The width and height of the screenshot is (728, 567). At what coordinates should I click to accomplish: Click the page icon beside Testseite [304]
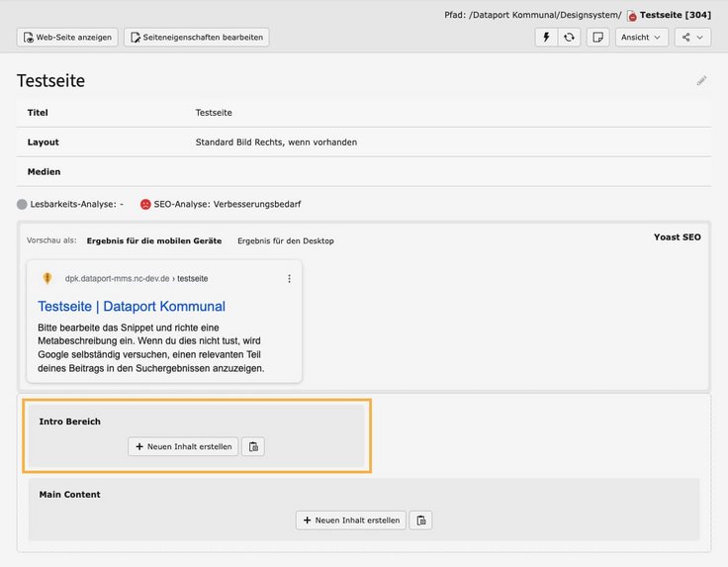pyautogui.click(x=632, y=16)
